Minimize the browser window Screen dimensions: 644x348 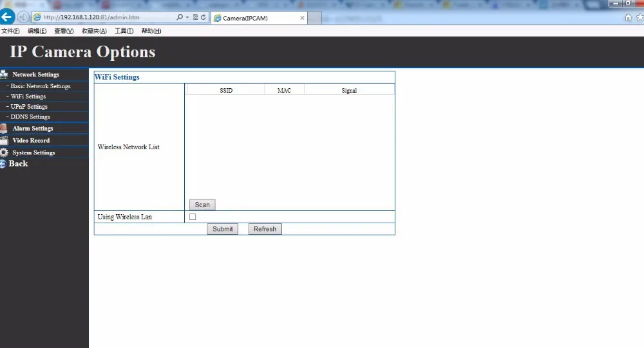pyautogui.click(x=616, y=3)
